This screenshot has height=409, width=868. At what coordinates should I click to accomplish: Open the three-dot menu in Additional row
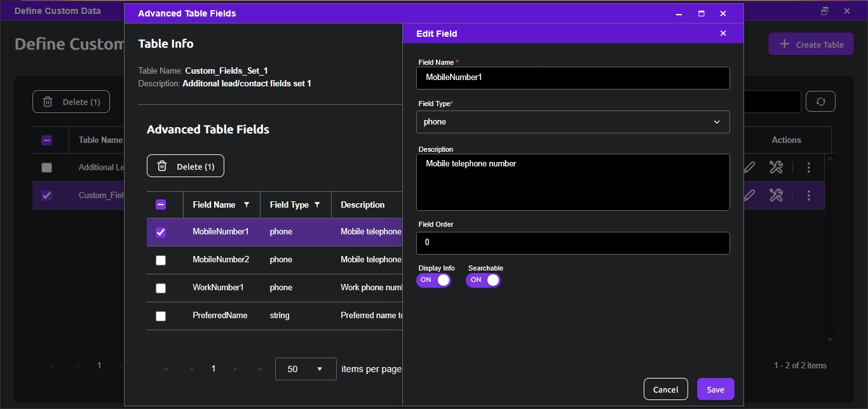808,167
